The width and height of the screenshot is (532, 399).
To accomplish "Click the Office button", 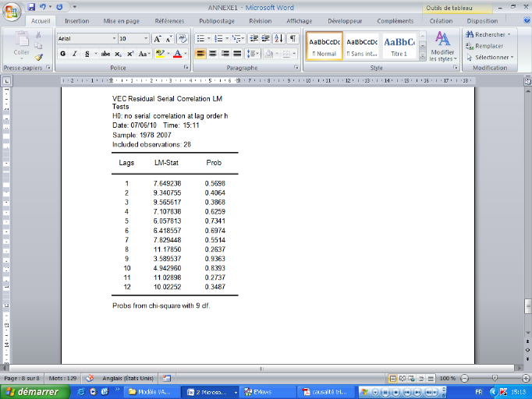I will point(11,9).
